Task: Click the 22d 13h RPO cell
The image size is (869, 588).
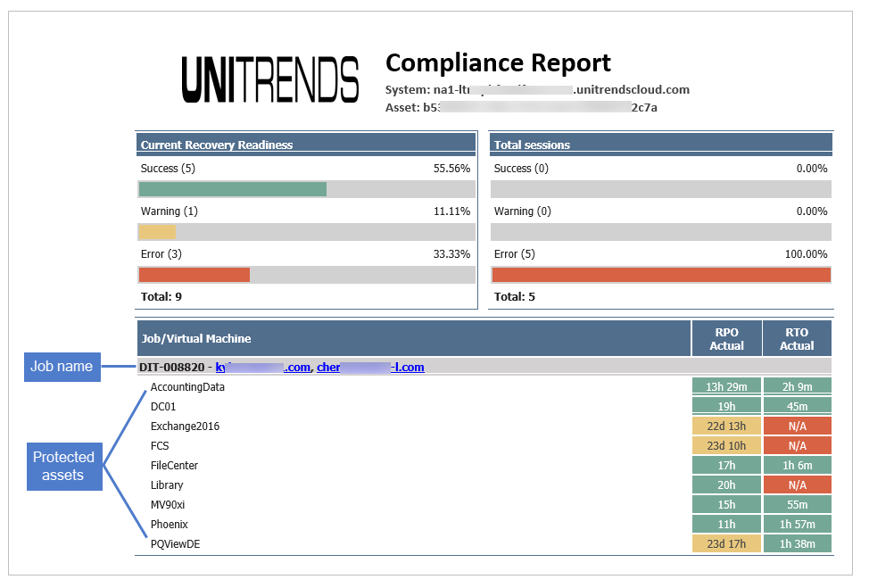Action: click(726, 427)
